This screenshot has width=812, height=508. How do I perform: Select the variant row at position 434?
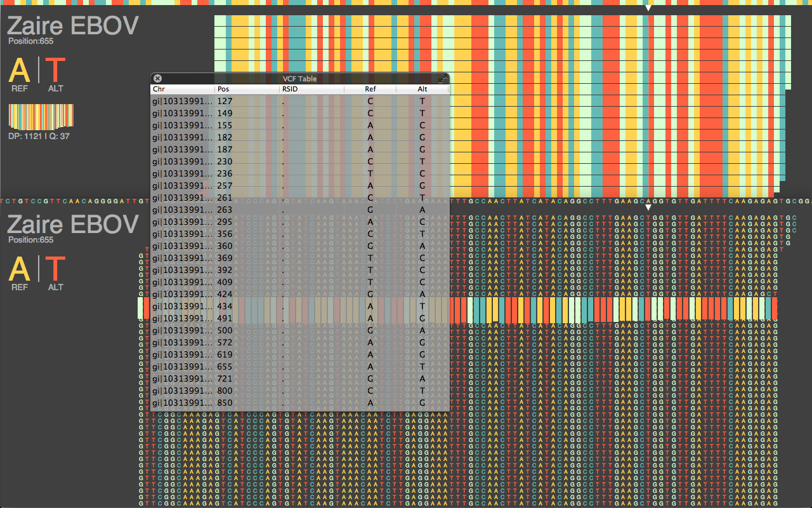click(299, 307)
